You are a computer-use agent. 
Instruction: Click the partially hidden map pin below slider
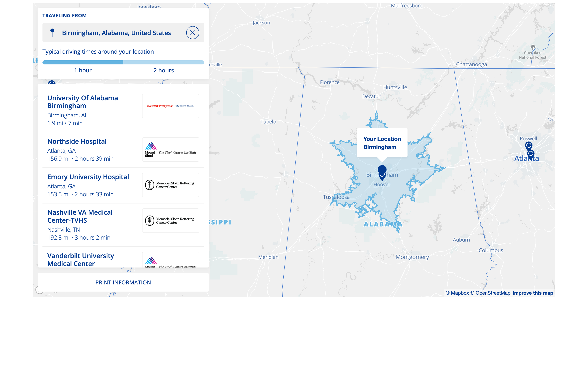coord(52,83)
